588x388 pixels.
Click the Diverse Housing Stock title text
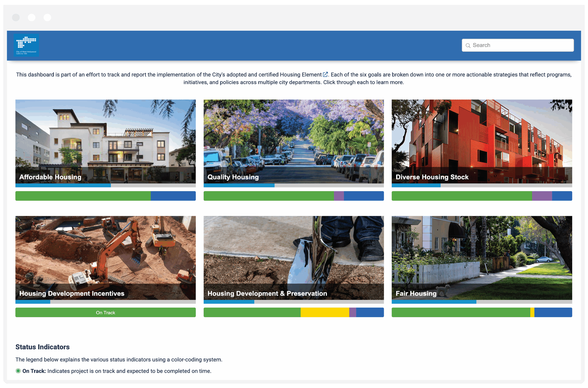click(432, 177)
